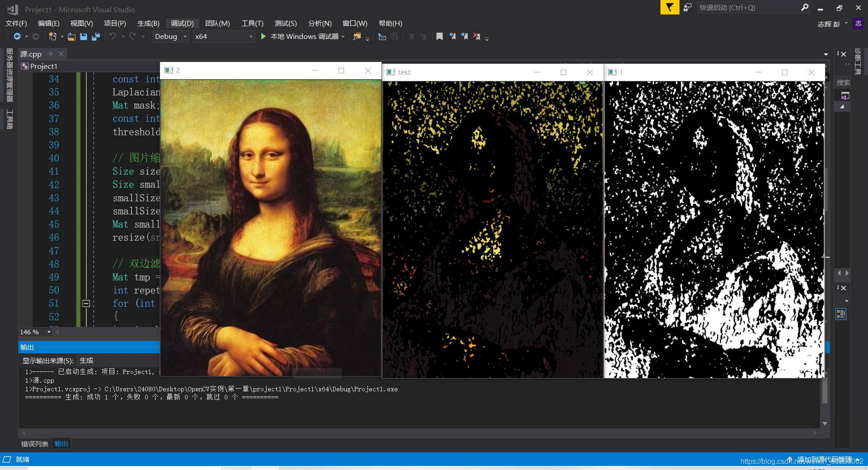Image resolution: width=868 pixels, height=470 pixels.
Task: Open the 文件(F) menu
Action: pyautogui.click(x=16, y=24)
